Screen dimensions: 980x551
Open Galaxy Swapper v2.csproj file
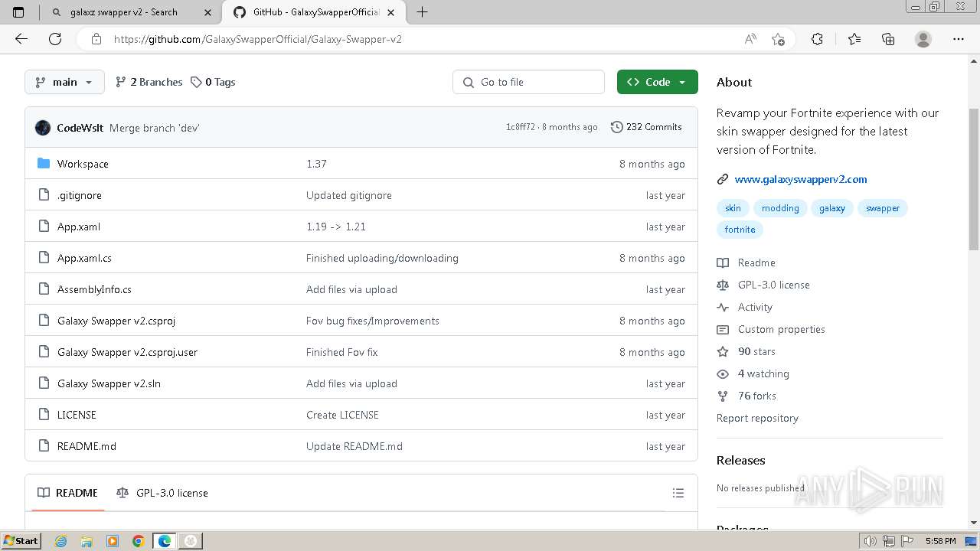[116, 321]
